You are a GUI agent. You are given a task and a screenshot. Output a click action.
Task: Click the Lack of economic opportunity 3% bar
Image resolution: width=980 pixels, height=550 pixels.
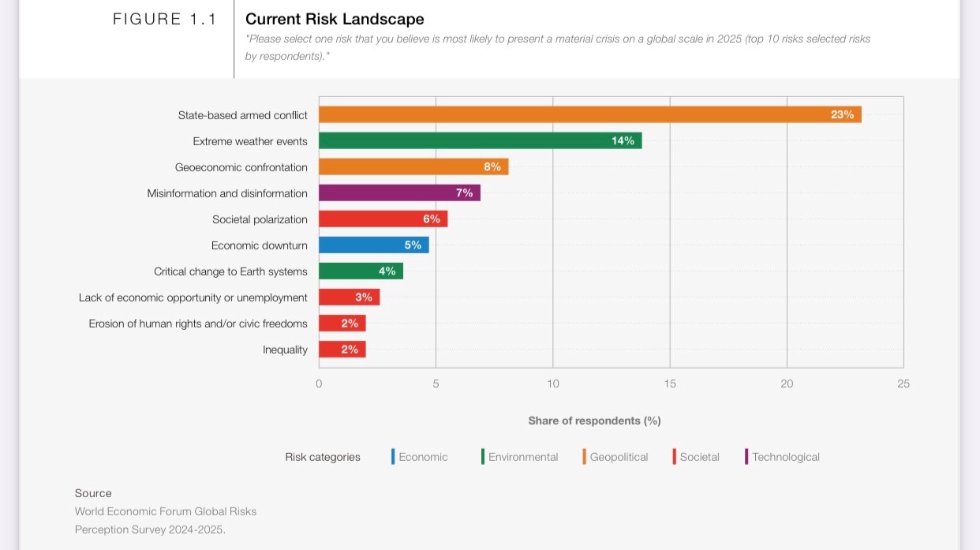coord(349,297)
